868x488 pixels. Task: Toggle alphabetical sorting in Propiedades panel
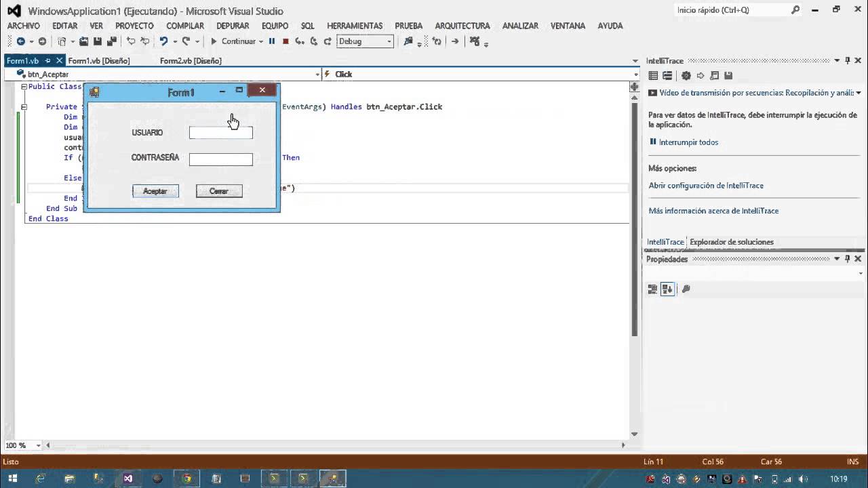(668, 289)
